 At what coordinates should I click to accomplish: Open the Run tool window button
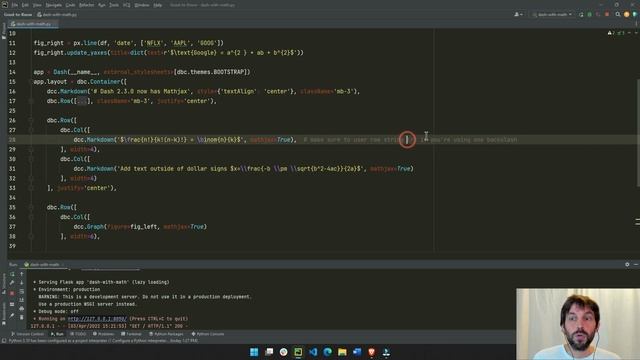click(57, 334)
